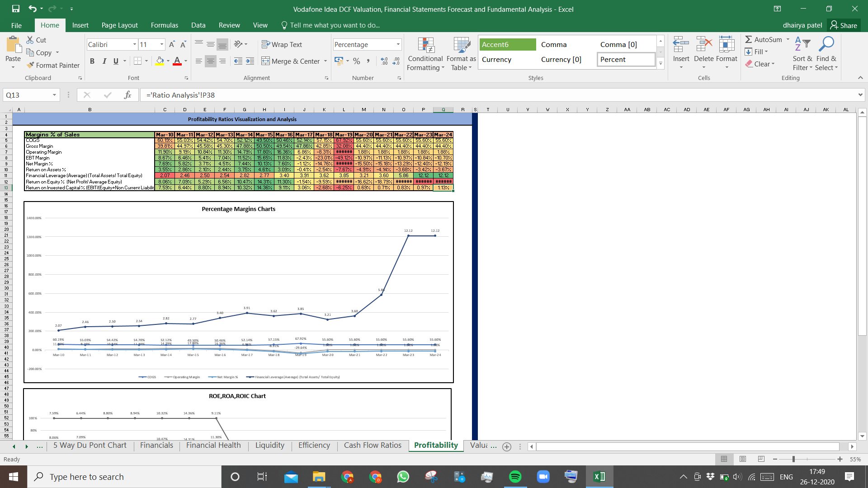Click the Share button
Screen dimensions: 868x488
[844, 25]
